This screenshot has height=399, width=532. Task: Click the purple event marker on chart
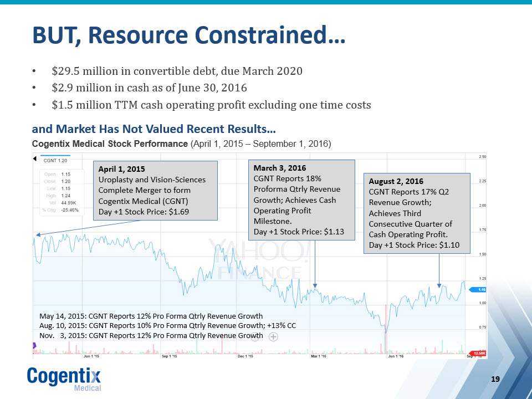(x=34, y=345)
